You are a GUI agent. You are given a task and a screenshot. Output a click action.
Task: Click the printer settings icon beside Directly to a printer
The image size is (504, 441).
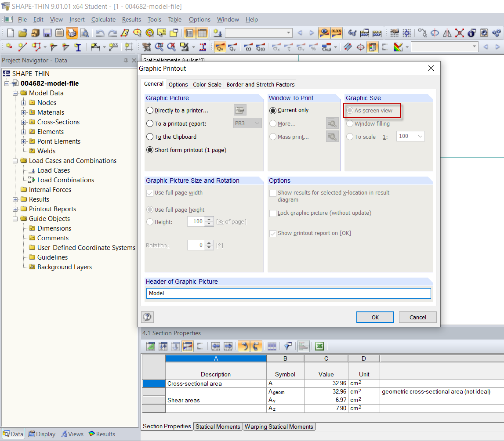click(x=240, y=110)
